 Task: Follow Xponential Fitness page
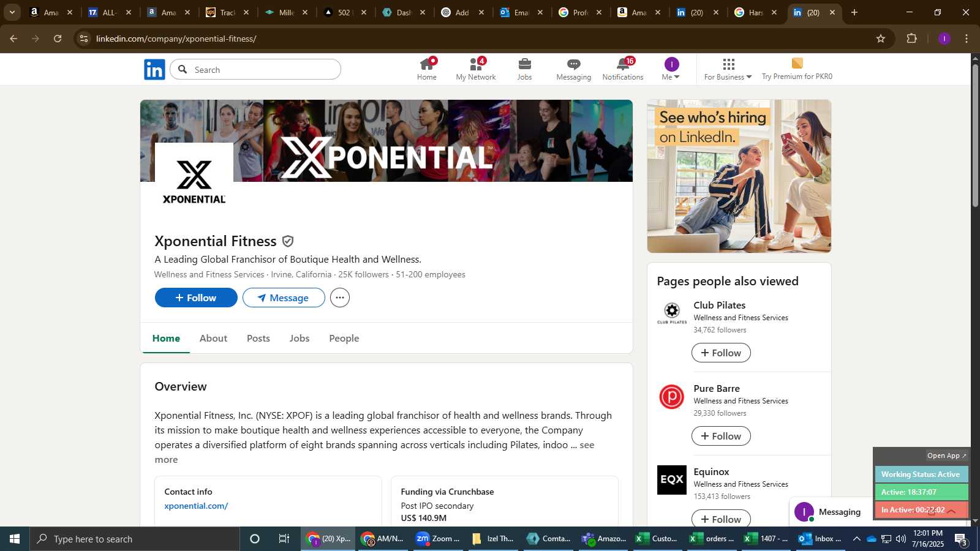(x=196, y=298)
